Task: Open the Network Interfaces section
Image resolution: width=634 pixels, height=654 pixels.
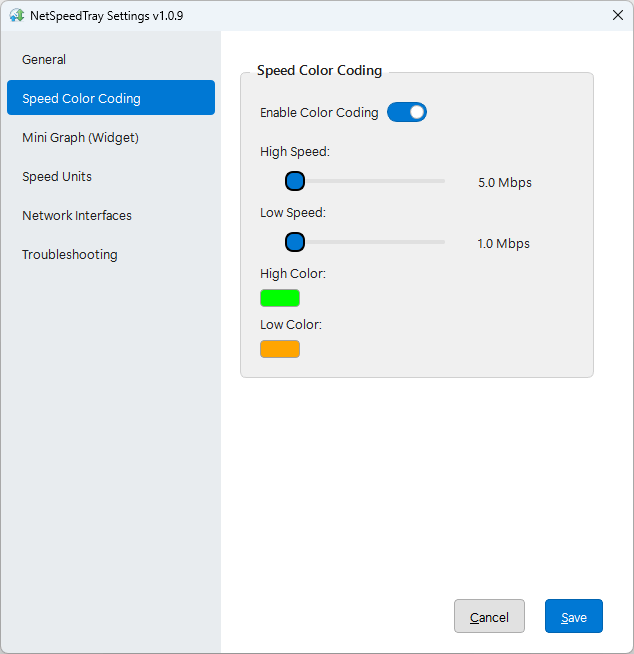Action: tap(111, 215)
